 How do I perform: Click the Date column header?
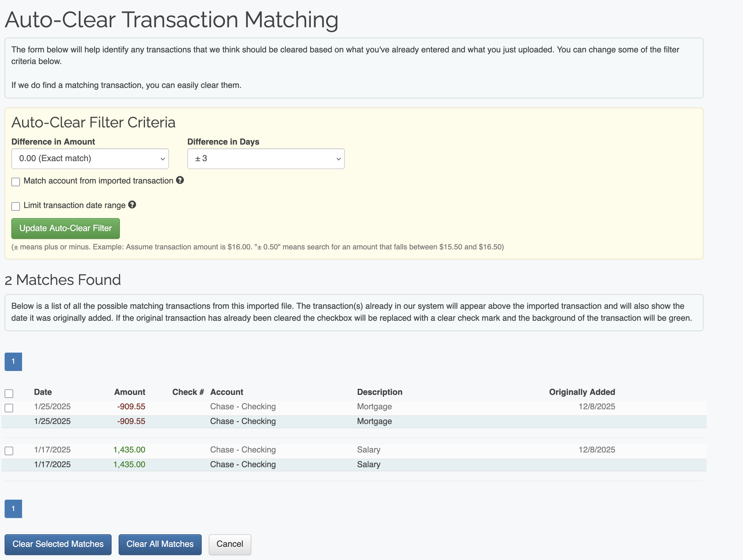click(x=43, y=392)
